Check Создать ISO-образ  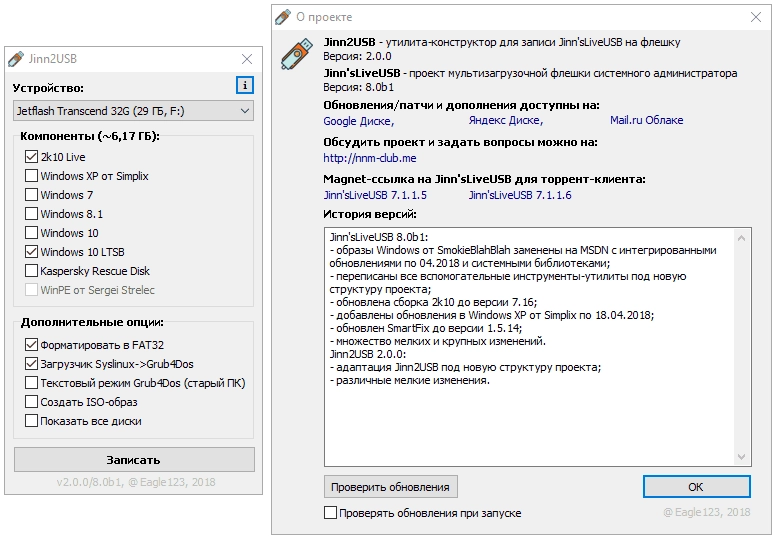point(31,402)
